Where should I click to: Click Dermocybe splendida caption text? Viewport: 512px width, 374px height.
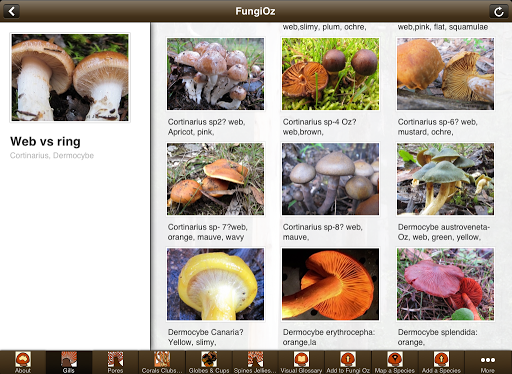click(437, 337)
